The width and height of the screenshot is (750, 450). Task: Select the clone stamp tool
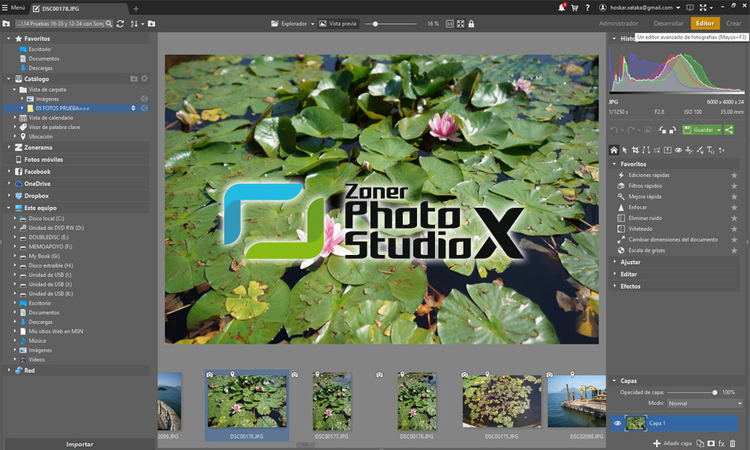(689, 150)
